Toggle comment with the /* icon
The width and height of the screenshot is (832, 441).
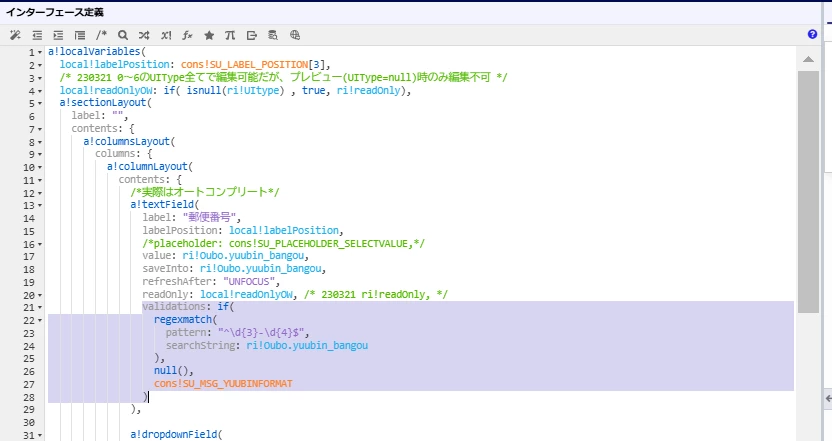point(101,35)
